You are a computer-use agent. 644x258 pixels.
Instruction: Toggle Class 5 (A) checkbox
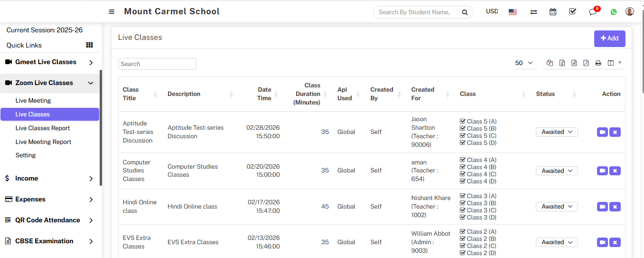point(463,121)
